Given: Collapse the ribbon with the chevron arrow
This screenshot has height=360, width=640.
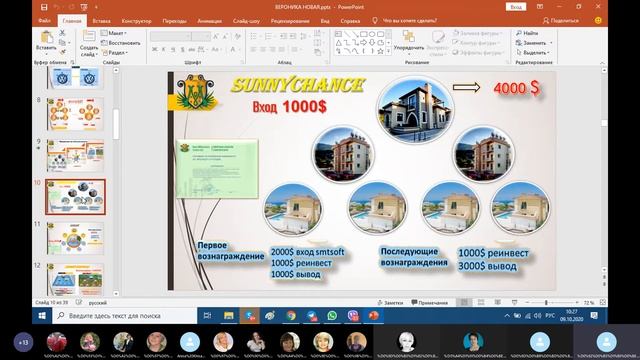Looking at the screenshot, I should pyautogui.click(x=602, y=62).
